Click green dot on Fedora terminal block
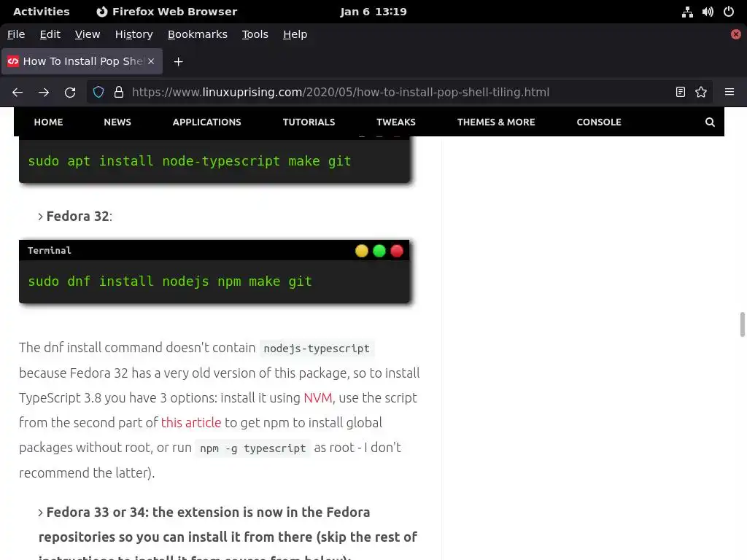 coord(379,251)
